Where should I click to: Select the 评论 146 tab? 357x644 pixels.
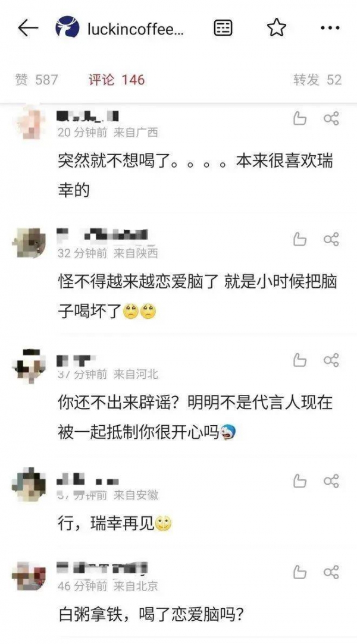click(x=117, y=80)
